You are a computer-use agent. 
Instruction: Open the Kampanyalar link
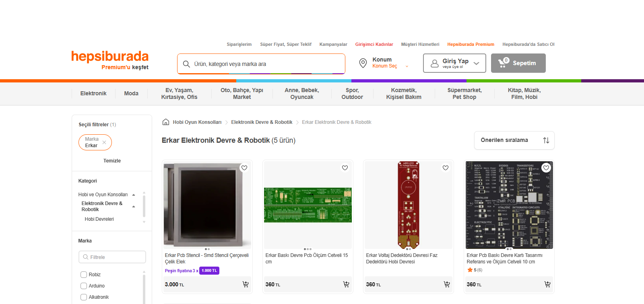333,44
